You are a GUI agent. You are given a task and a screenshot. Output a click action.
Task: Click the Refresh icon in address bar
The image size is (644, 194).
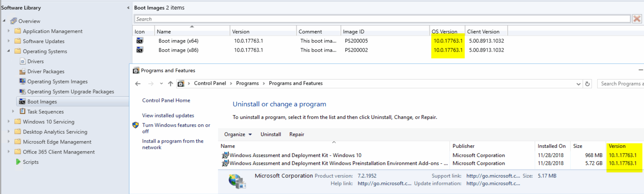[587, 84]
